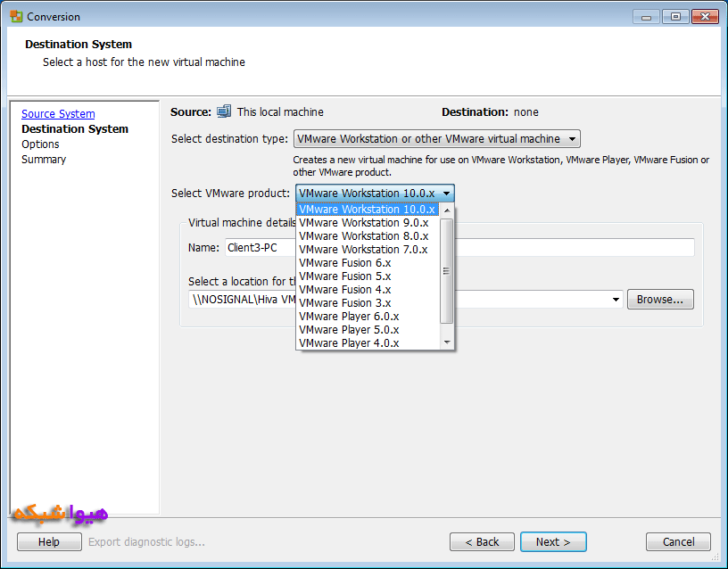728x569 pixels.
Task: Choose VMware Workstation 8.0.x option
Action: pyautogui.click(x=363, y=236)
